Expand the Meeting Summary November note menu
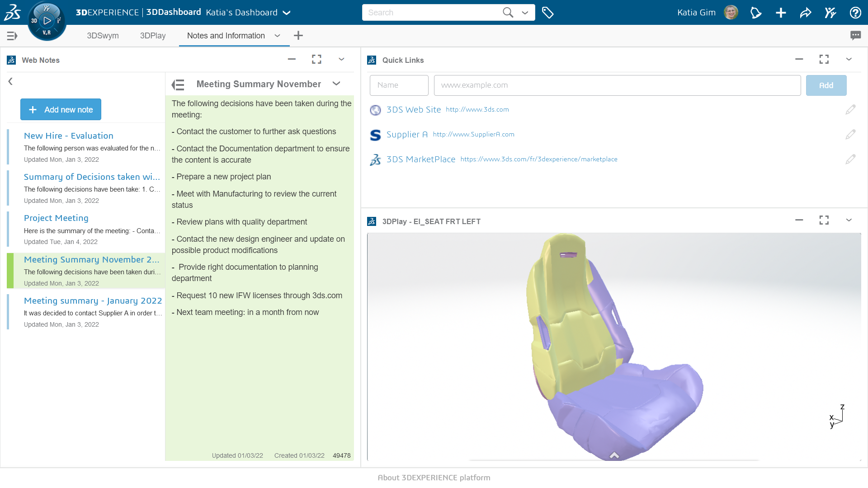Screen dimensions: 868x488 (x=336, y=84)
